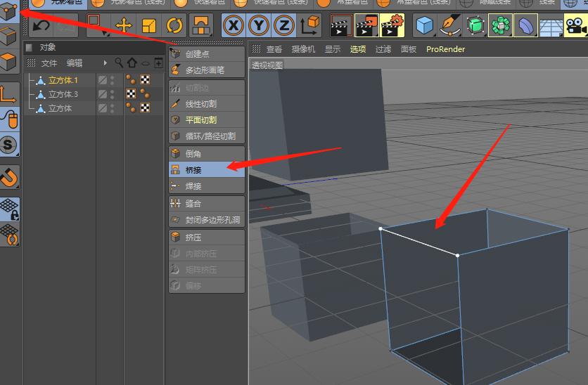This screenshot has height=385, width=588.
Task: Open the 摄像机 viewport menu
Action: coord(303,49)
